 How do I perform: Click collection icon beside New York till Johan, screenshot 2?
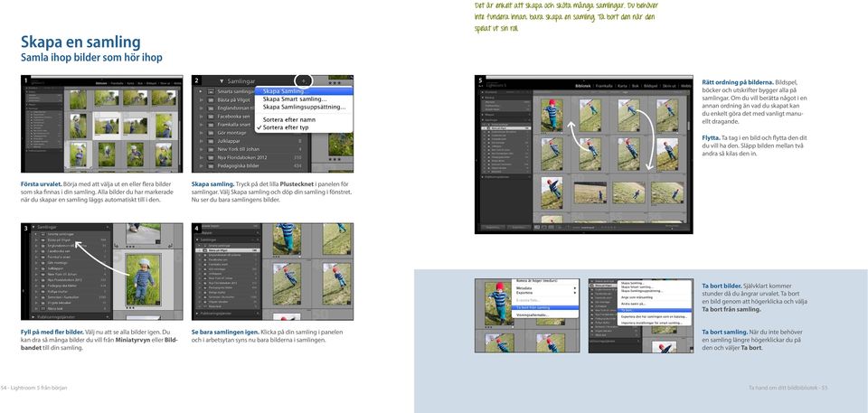pyautogui.click(x=211, y=149)
